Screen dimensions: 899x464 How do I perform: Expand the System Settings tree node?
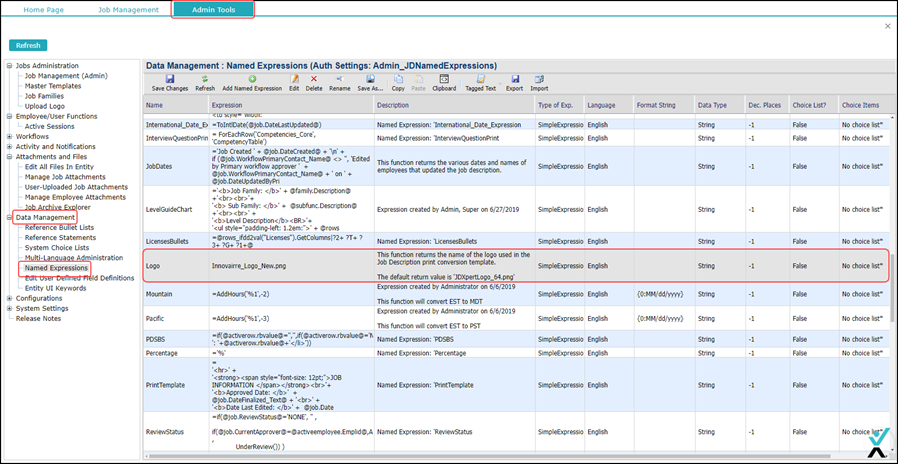click(x=9, y=309)
